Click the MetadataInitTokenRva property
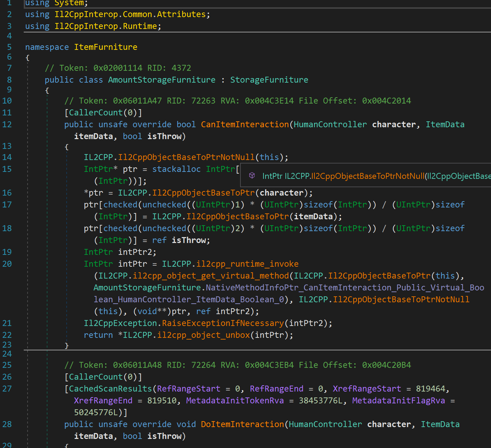 coord(235,401)
